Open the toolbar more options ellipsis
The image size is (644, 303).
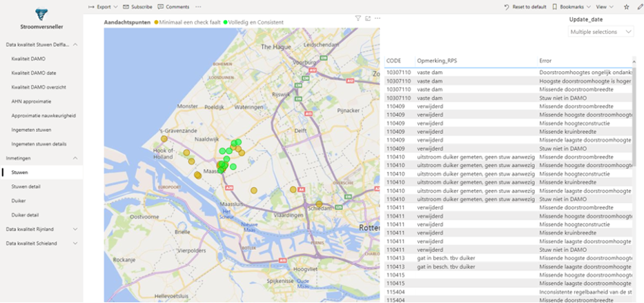[198, 7]
